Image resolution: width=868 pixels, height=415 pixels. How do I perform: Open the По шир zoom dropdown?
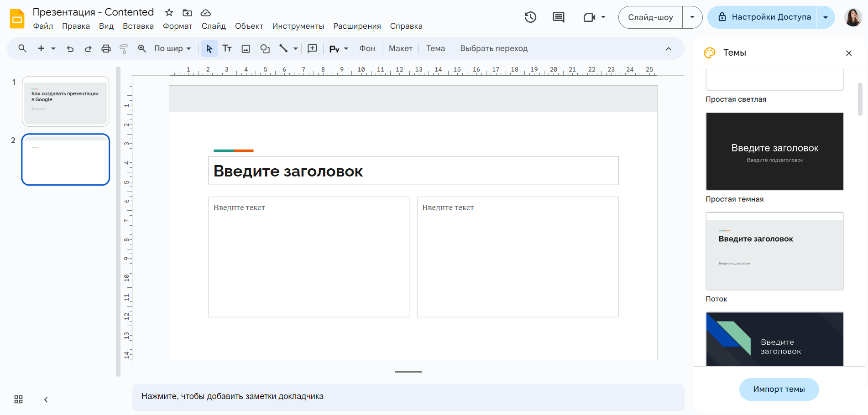[x=173, y=48]
